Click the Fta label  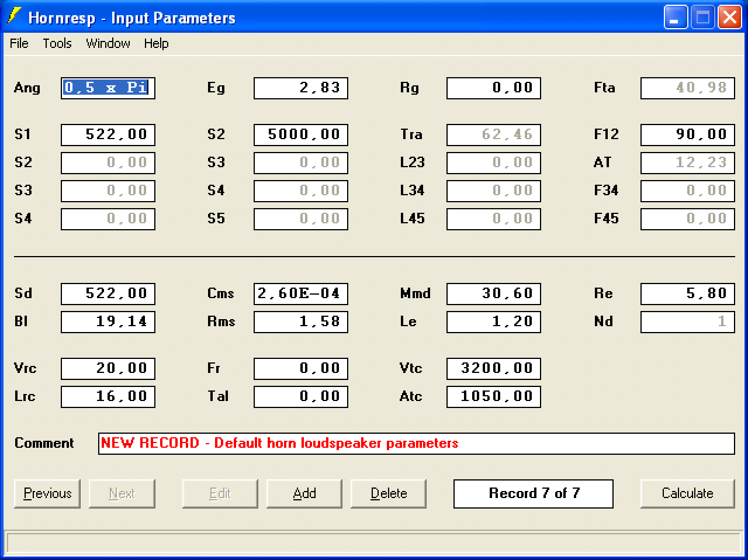(604, 88)
